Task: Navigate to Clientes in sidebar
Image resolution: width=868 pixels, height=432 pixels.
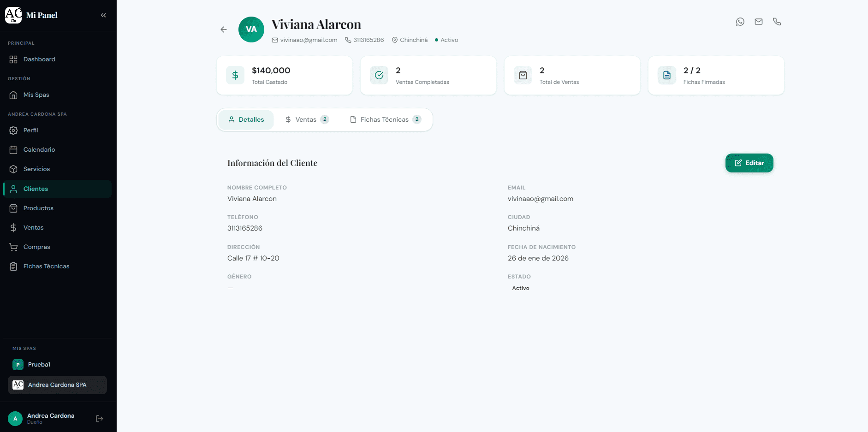Action: (x=36, y=189)
